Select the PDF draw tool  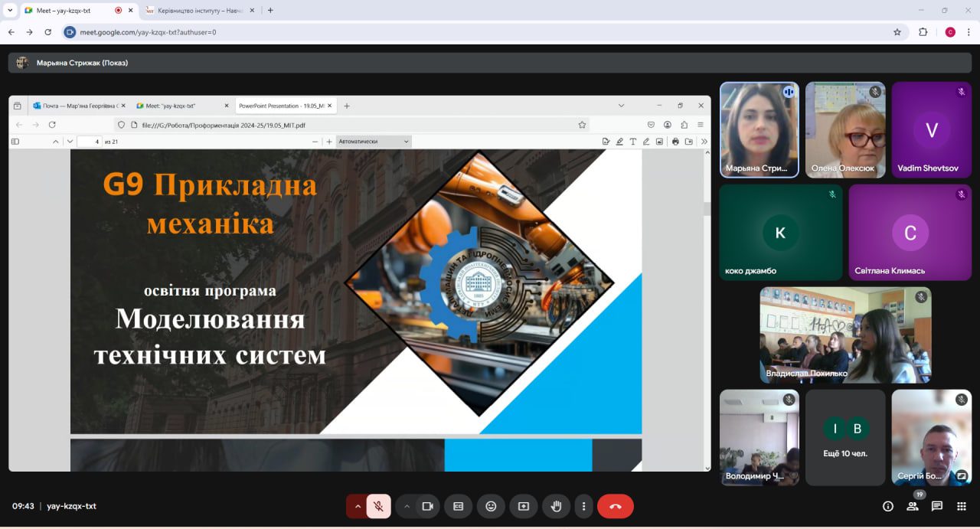point(646,142)
